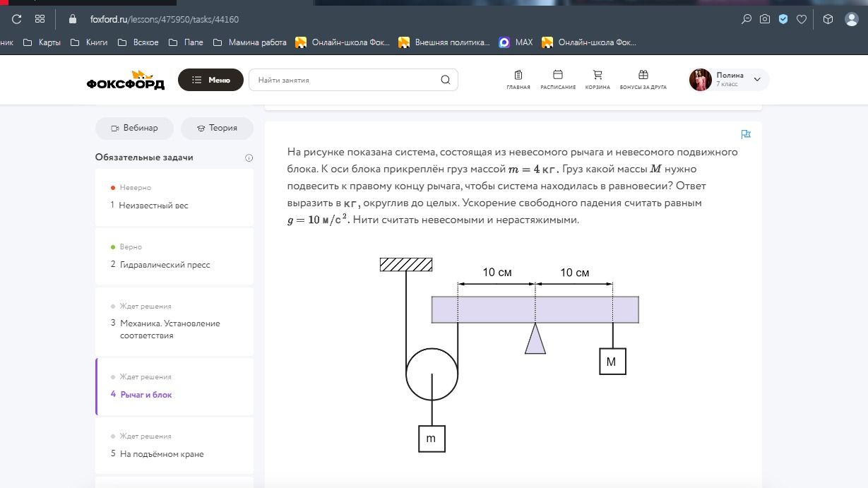
Task: Reload the page with browser refresh icon
Action: click(17, 19)
